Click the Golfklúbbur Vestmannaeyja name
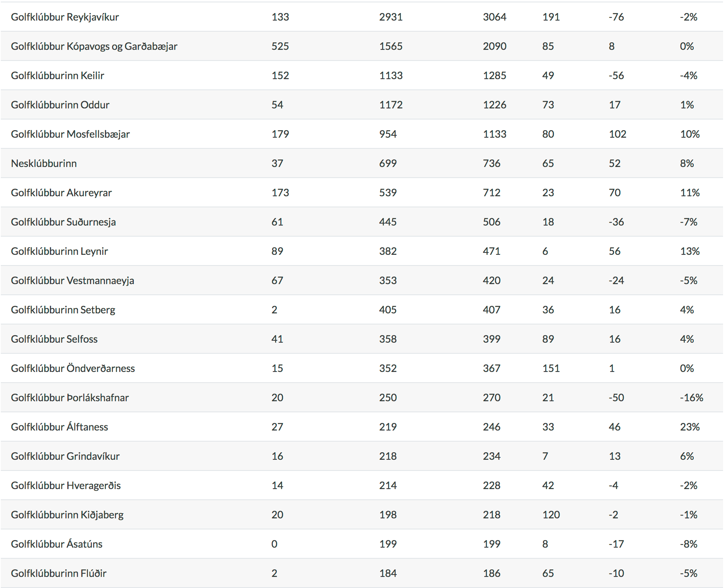The height and width of the screenshot is (588, 727). pyautogui.click(x=72, y=281)
